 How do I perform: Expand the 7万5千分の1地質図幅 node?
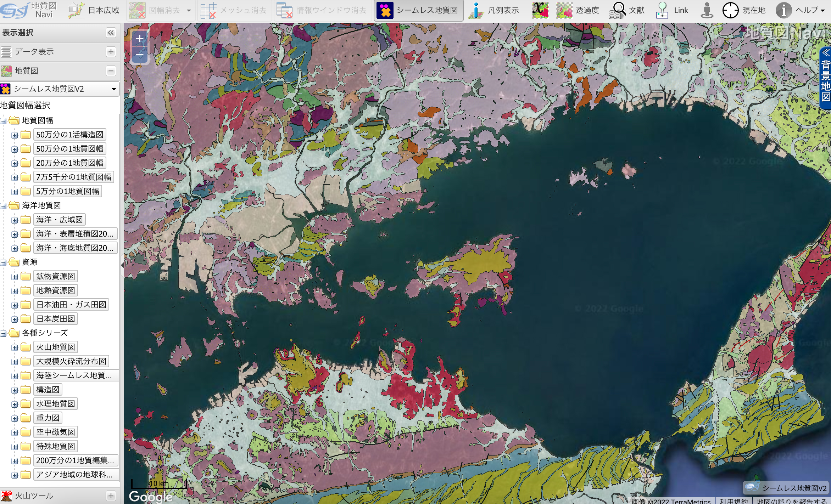tap(15, 177)
